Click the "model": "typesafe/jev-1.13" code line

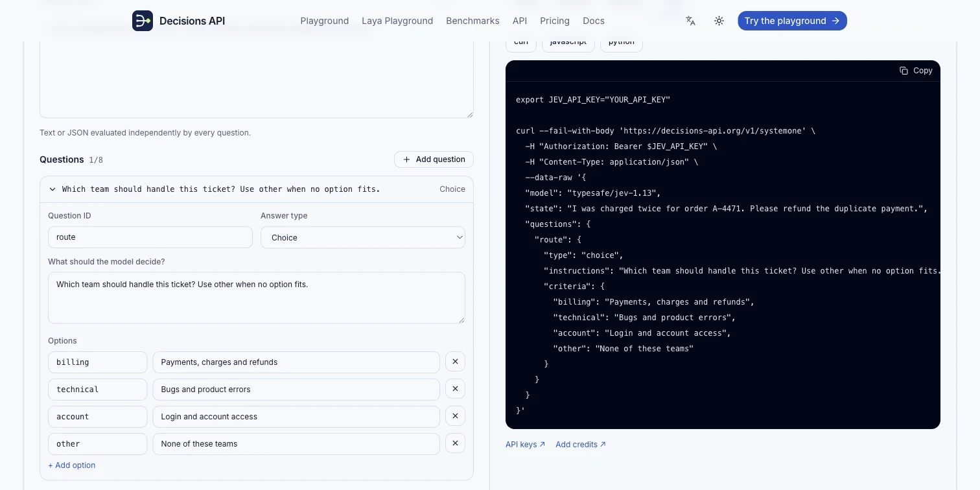tap(592, 193)
